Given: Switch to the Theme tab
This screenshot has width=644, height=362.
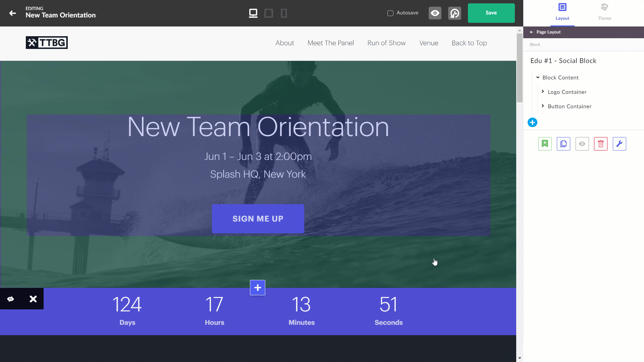Looking at the screenshot, I should (x=604, y=12).
